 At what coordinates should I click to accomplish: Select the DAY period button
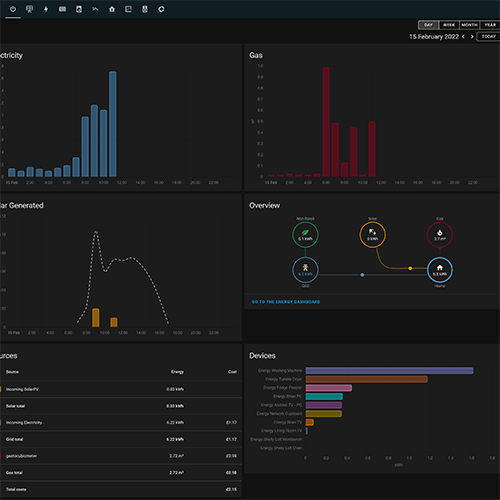(428, 25)
